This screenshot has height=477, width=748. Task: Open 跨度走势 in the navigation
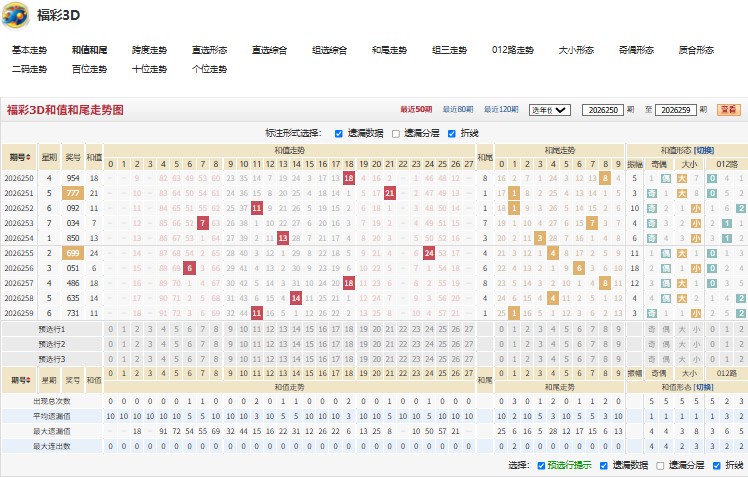149,50
